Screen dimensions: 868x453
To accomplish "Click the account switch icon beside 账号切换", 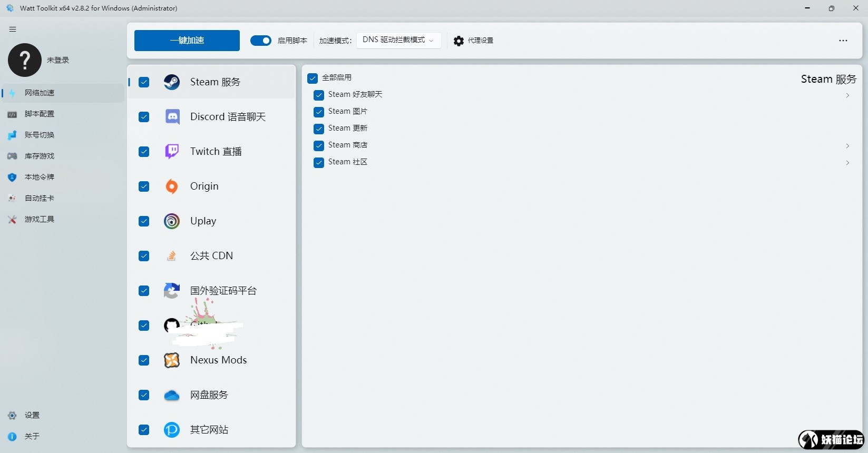I will tap(12, 135).
